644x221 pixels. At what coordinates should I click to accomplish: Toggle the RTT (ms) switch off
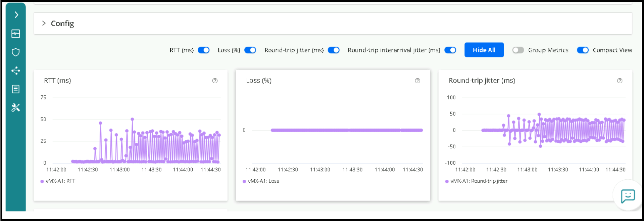coord(204,50)
